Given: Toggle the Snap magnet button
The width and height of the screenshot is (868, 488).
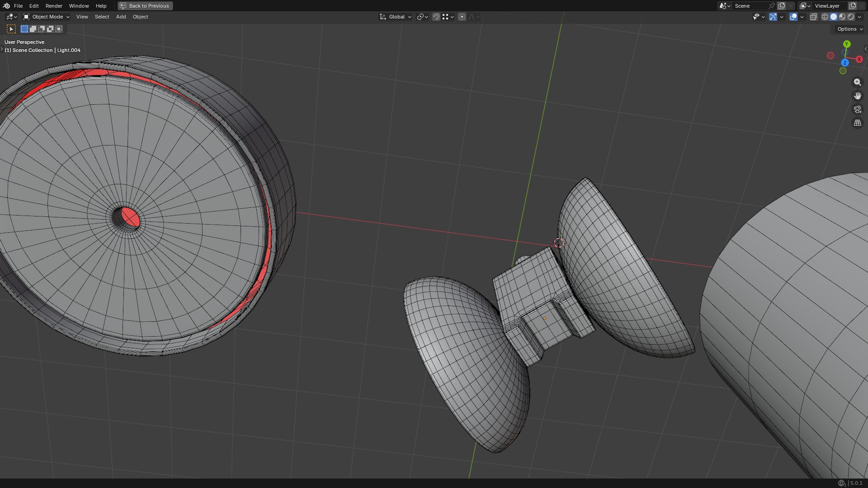Looking at the screenshot, I should (x=436, y=17).
